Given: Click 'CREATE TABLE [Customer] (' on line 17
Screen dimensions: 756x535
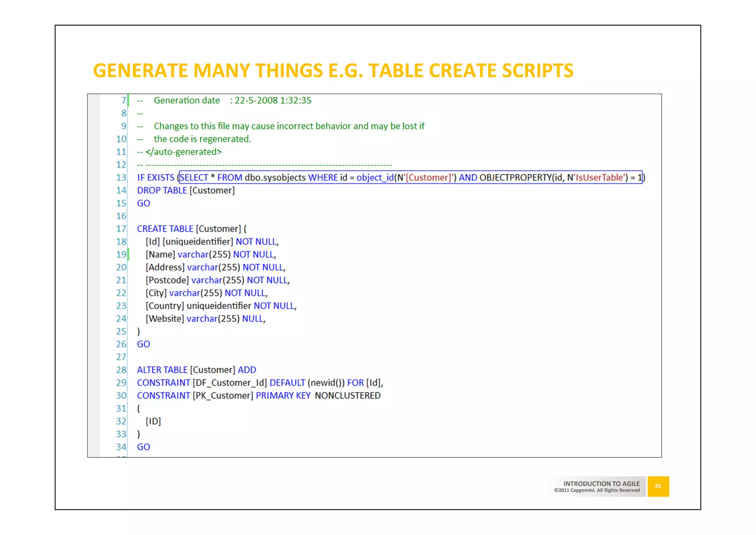Looking at the screenshot, I should [x=192, y=229].
